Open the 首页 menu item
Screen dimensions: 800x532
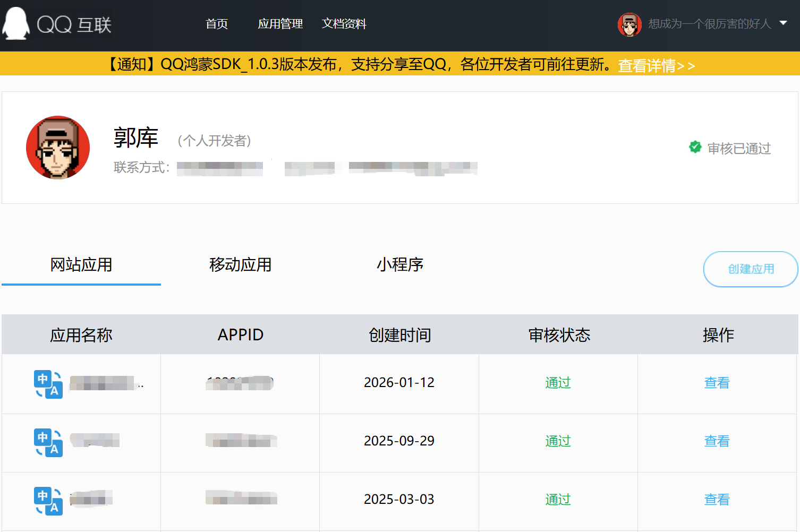[x=216, y=24]
